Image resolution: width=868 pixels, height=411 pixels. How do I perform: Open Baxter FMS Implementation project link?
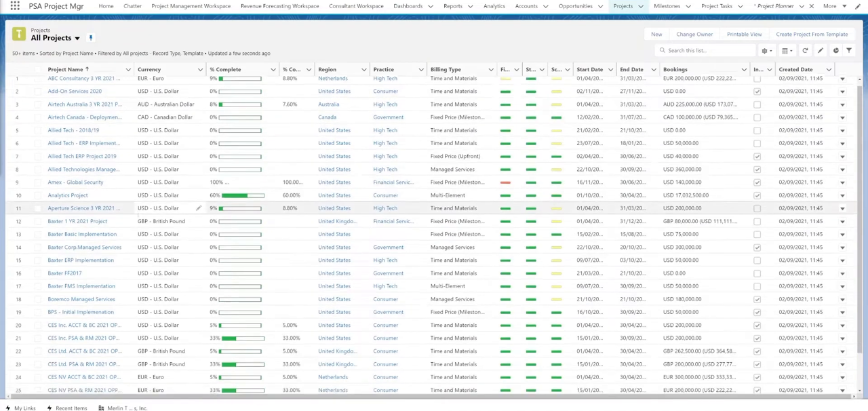[81, 286]
